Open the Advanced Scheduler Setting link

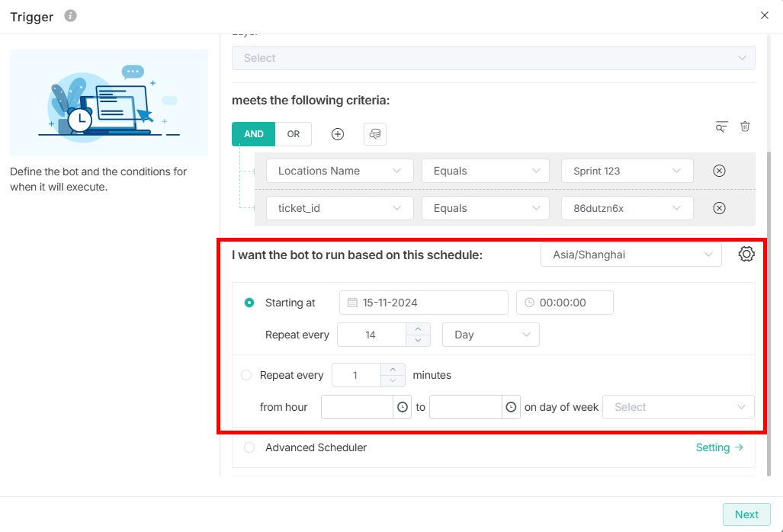tap(719, 447)
